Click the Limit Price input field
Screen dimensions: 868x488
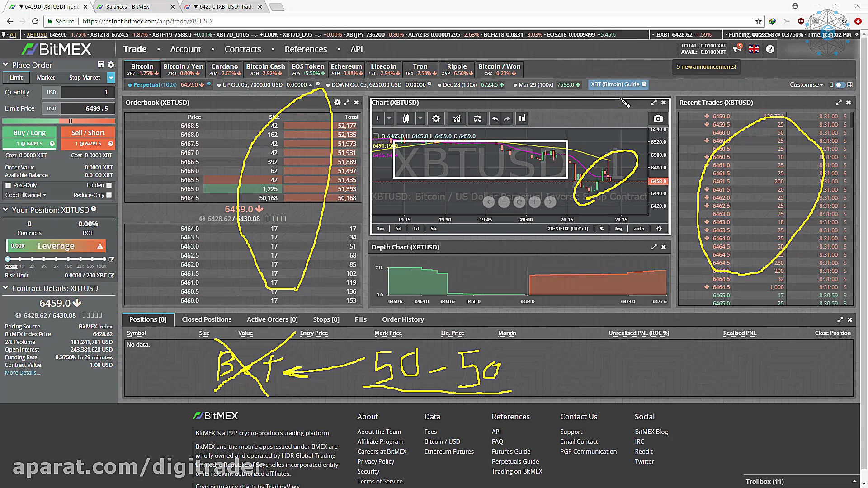(88, 108)
